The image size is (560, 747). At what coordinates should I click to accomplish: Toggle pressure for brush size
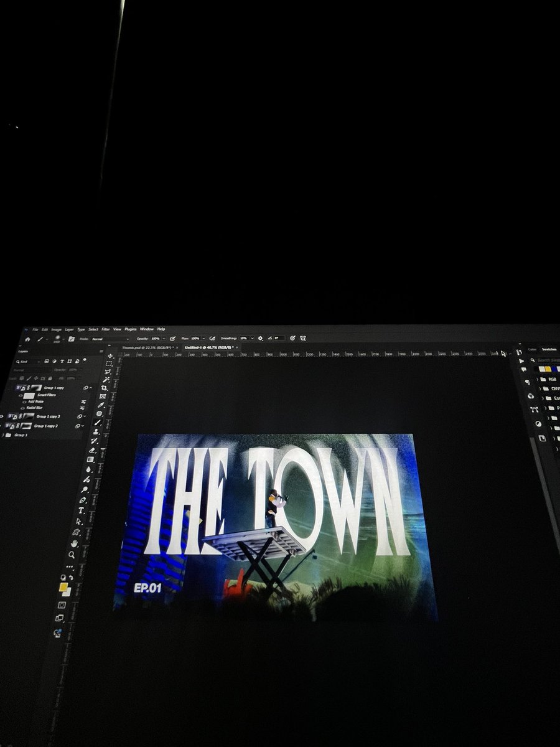click(292, 339)
